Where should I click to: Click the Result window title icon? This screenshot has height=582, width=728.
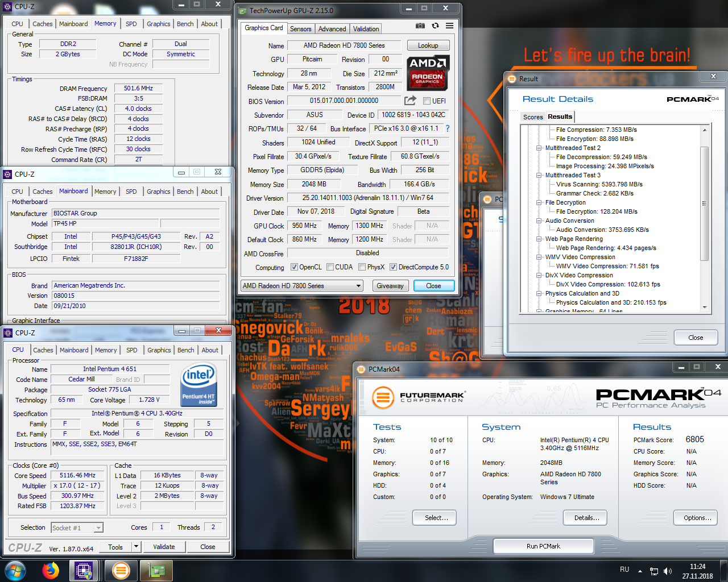511,78
